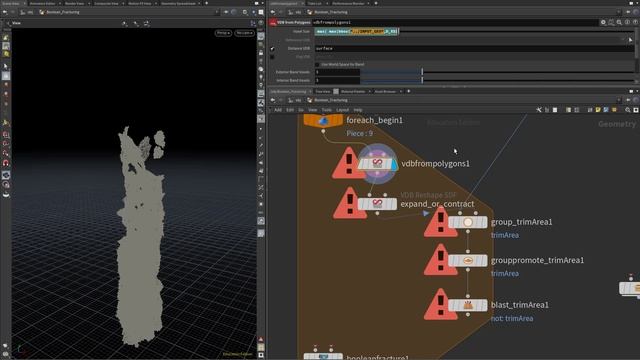Click the Exterior Band Voxels number field
Image resolution: width=640 pixels, height=360 pixels.
[x=337, y=72]
